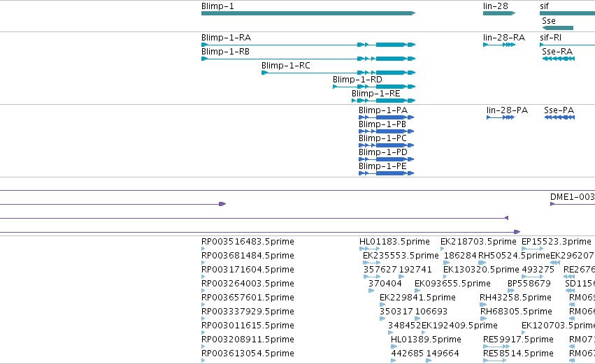This screenshot has height=364, width=595.
Task: Select the Sse-RA transcript
Action: 559,59
